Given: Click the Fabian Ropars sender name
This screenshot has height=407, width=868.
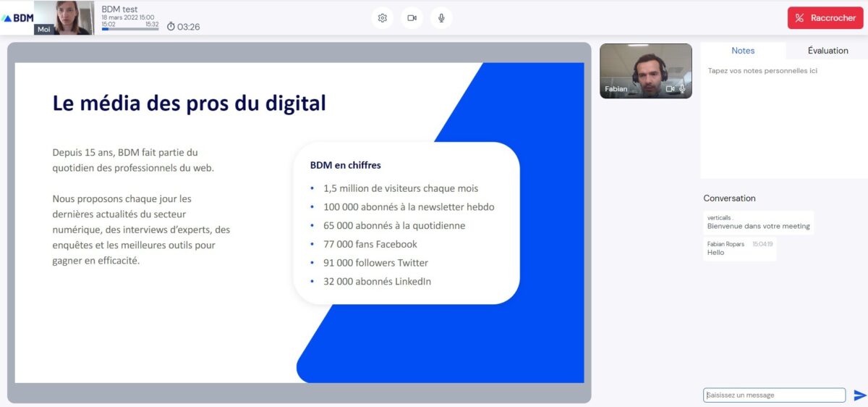Looking at the screenshot, I should click(726, 244).
